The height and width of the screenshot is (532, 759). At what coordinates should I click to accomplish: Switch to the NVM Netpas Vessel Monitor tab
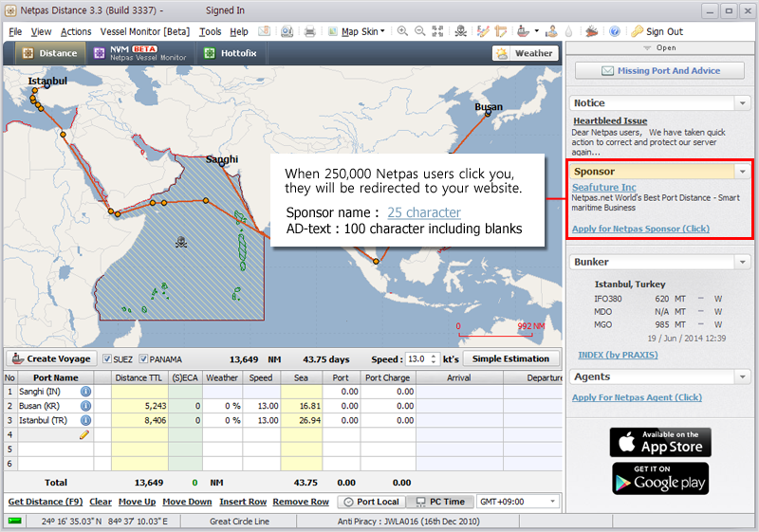[x=140, y=53]
